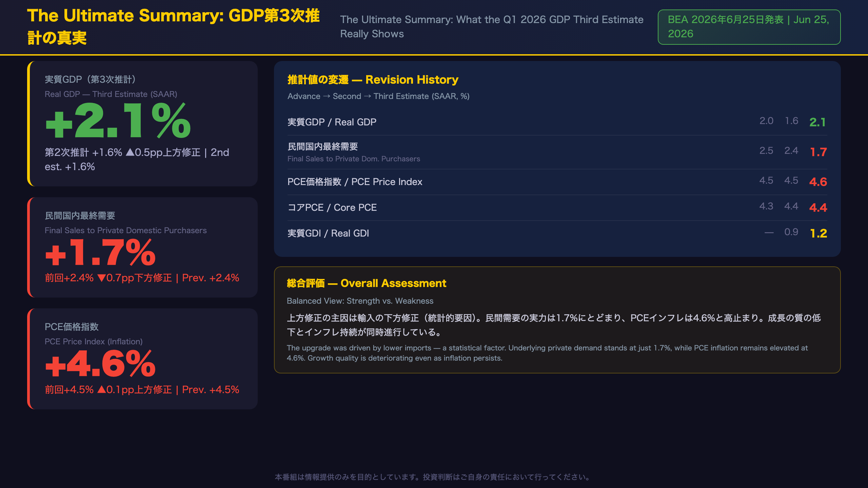Click Real GDI second estimate value 0.9
The width and height of the screenshot is (868, 488).
(791, 232)
